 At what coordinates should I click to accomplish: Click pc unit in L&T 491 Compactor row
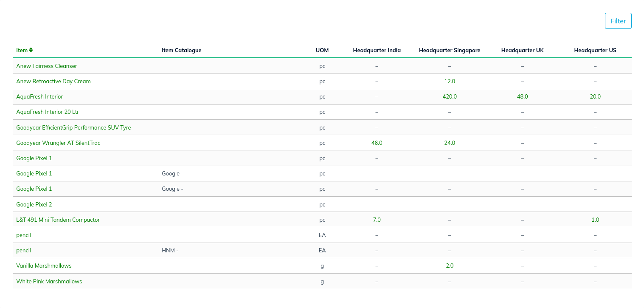click(x=322, y=220)
